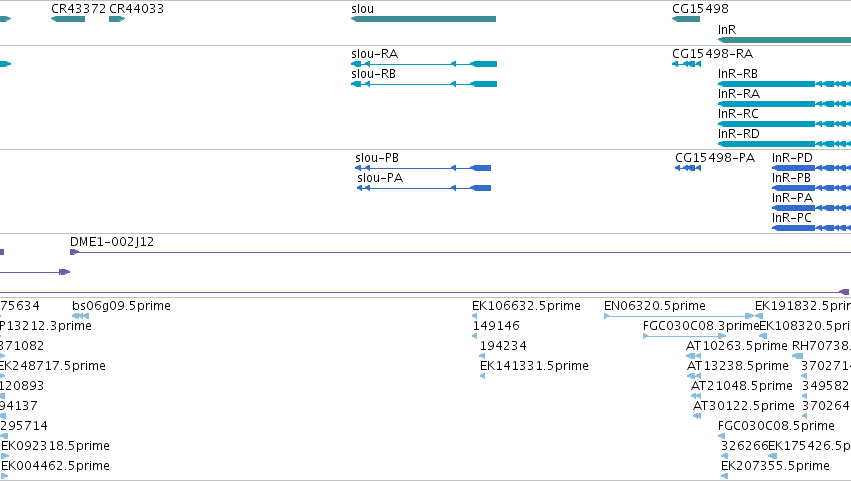Click the 295714 EST arrow
The width and height of the screenshot is (851, 481).
(x=4, y=436)
